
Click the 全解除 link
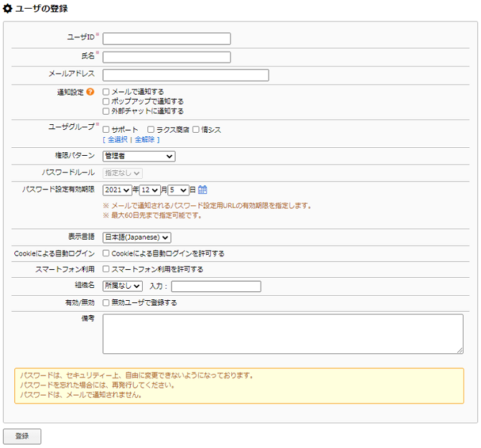point(145,139)
